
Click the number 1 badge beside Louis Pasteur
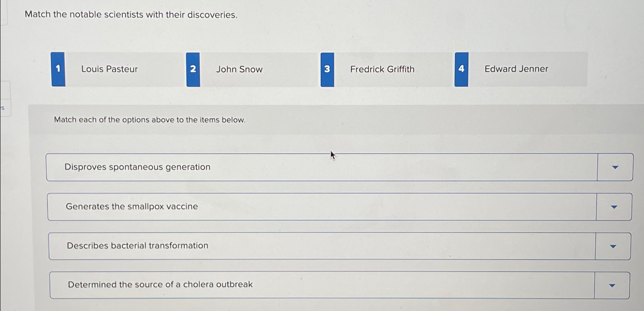point(58,69)
